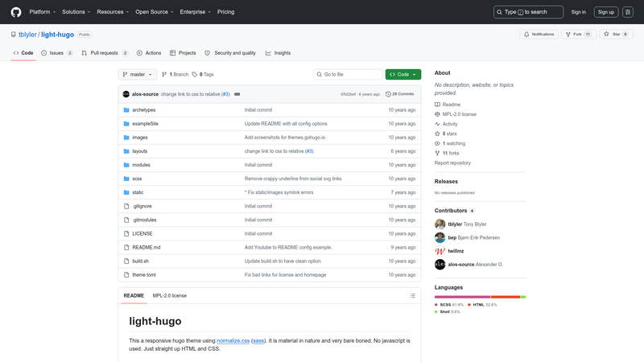Viewport: 644px width, 362px height.
Task: Open the archetypes folder
Action: (144, 110)
